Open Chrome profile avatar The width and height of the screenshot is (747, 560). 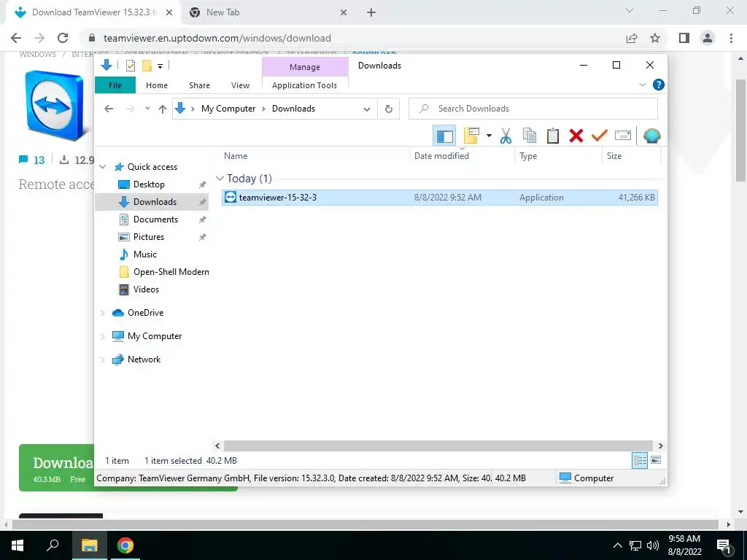click(x=708, y=38)
